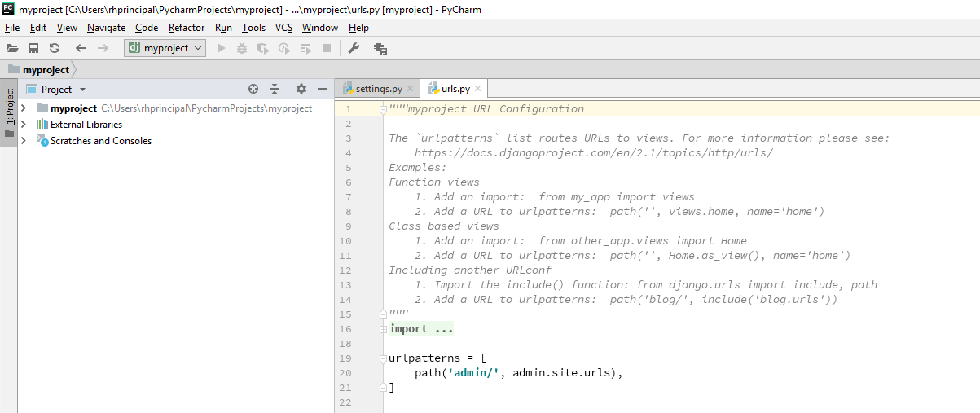Click the Open folder toolbar icon
Image resolution: width=980 pixels, height=413 pixels.
[x=12, y=49]
